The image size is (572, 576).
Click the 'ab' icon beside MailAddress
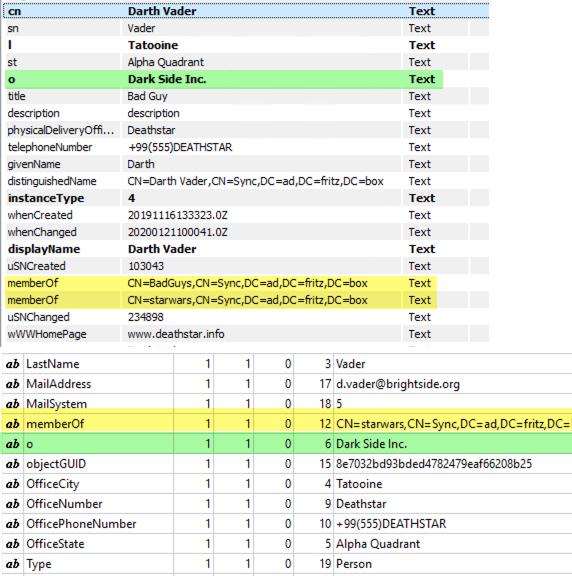coord(12,384)
